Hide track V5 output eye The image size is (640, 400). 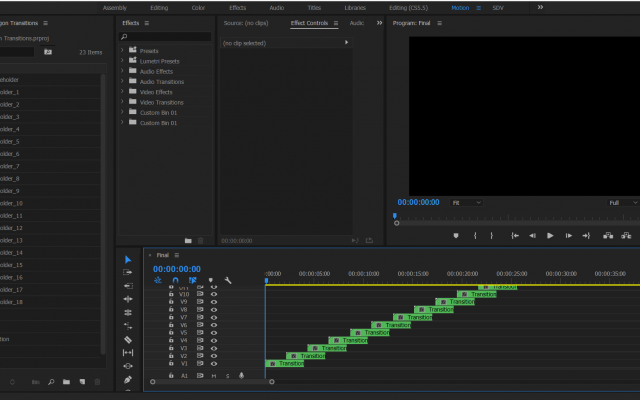213,333
